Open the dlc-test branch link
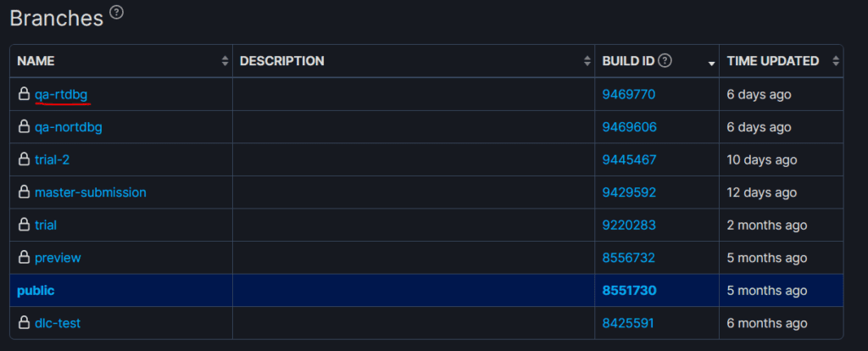Screen dimensions: 868x351 click(x=58, y=322)
